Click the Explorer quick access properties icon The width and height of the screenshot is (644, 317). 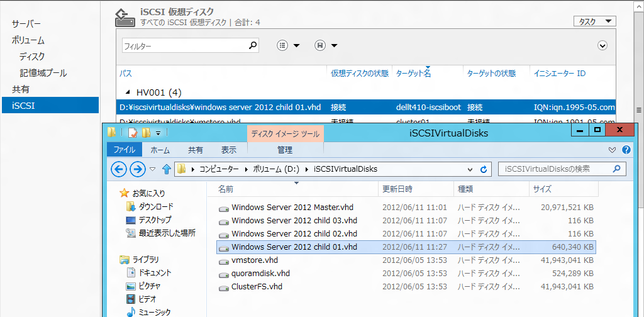[x=132, y=133]
